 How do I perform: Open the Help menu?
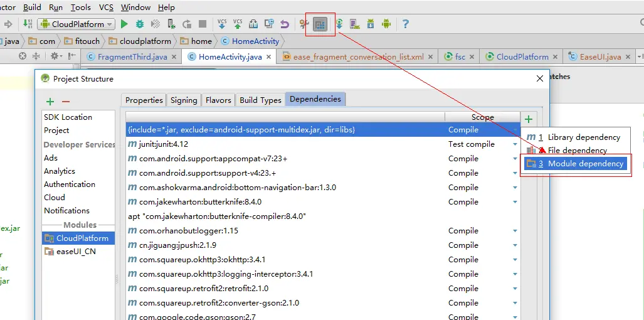click(x=166, y=8)
